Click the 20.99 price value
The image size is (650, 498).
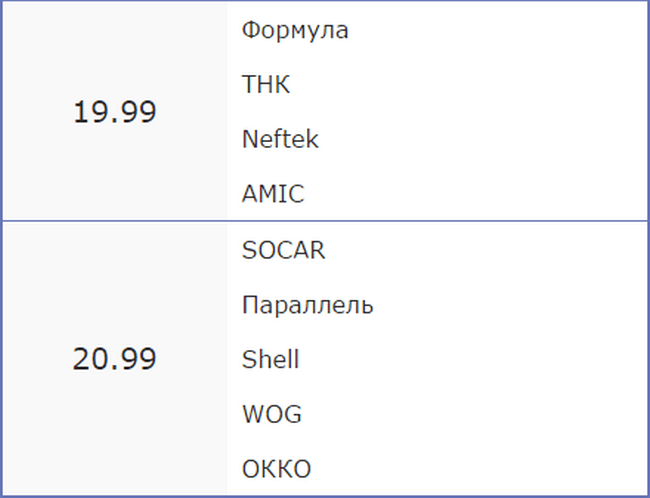pyautogui.click(x=114, y=359)
